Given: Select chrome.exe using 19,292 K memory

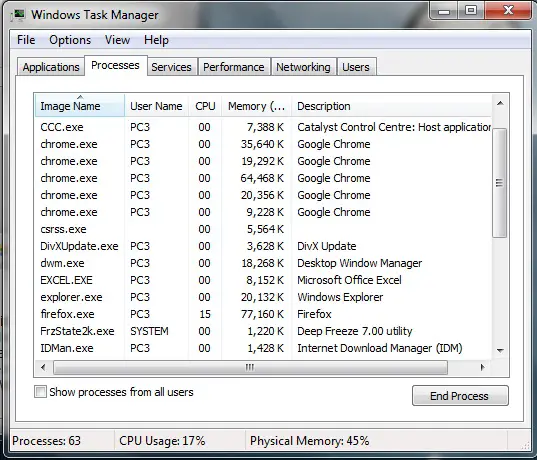Looking at the screenshot, I should pos(263,161).
